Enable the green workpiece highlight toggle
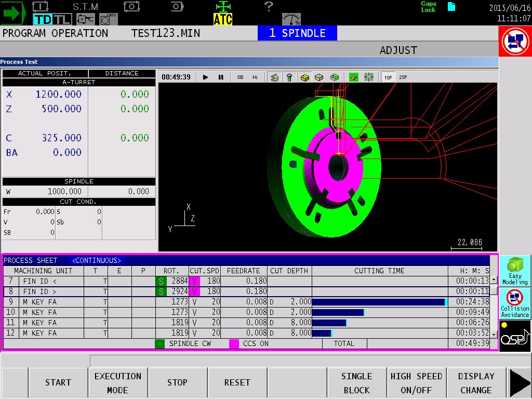Image resolution: width=532 pixels, height=399 pixels. [x=354, y=76]
